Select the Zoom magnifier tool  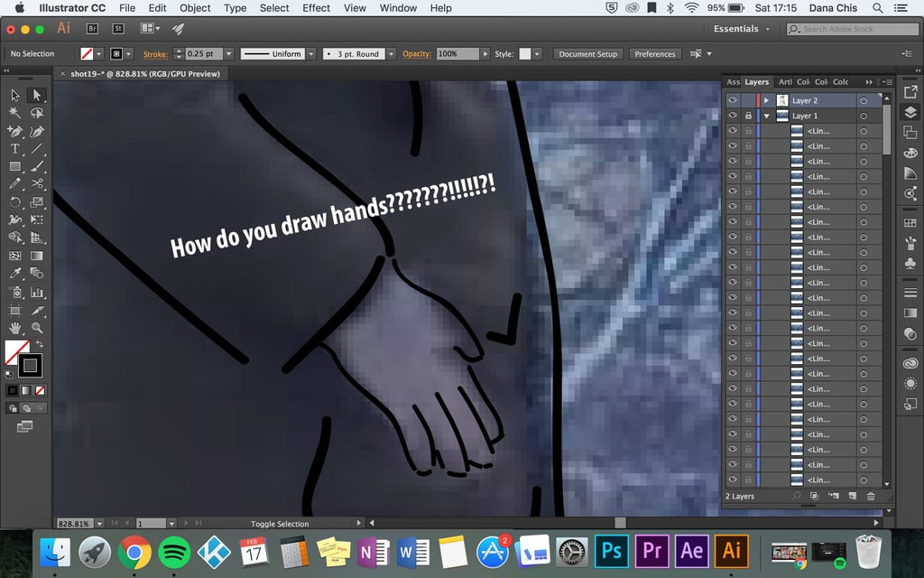click(x=37, y=328)
